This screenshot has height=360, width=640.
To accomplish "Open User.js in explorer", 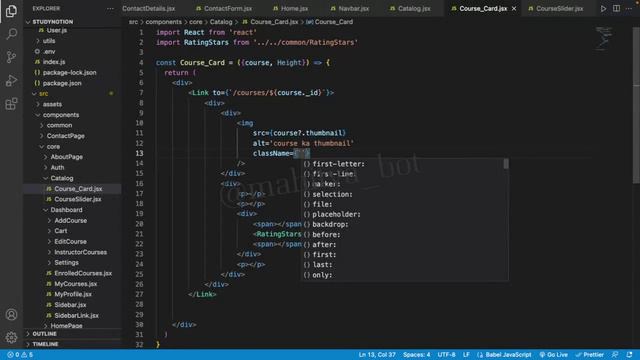I will [x=56, y=30].
